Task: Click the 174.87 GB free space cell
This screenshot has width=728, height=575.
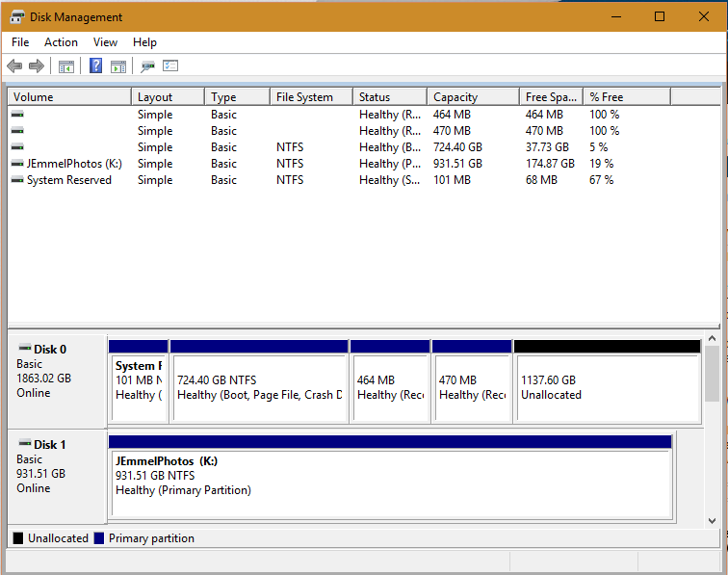Action: point(550,164)
